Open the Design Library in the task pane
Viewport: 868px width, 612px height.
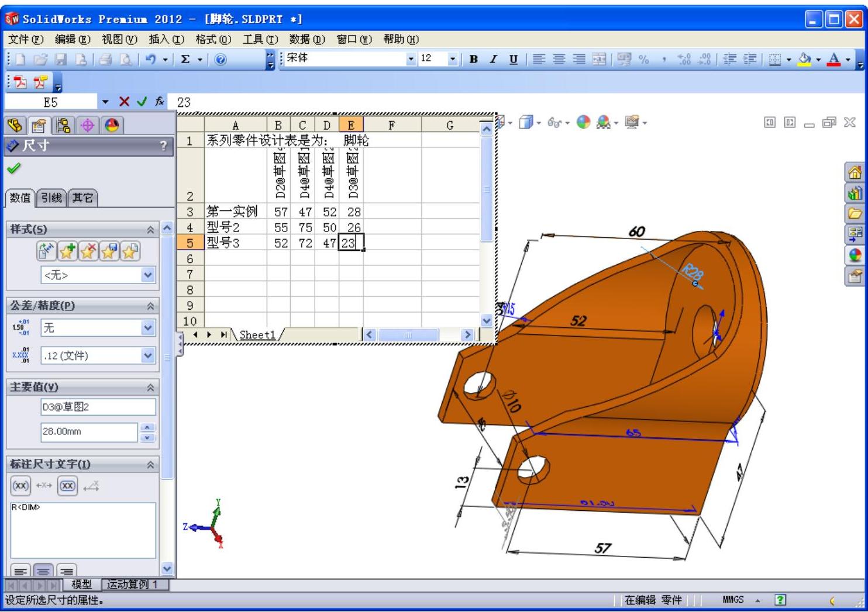click(855, 193)
